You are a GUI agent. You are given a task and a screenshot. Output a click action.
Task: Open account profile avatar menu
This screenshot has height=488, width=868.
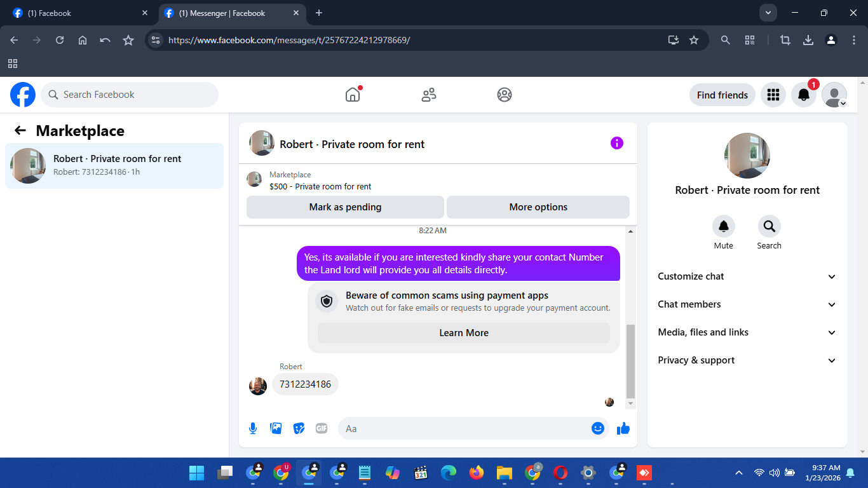click(834, 95)
